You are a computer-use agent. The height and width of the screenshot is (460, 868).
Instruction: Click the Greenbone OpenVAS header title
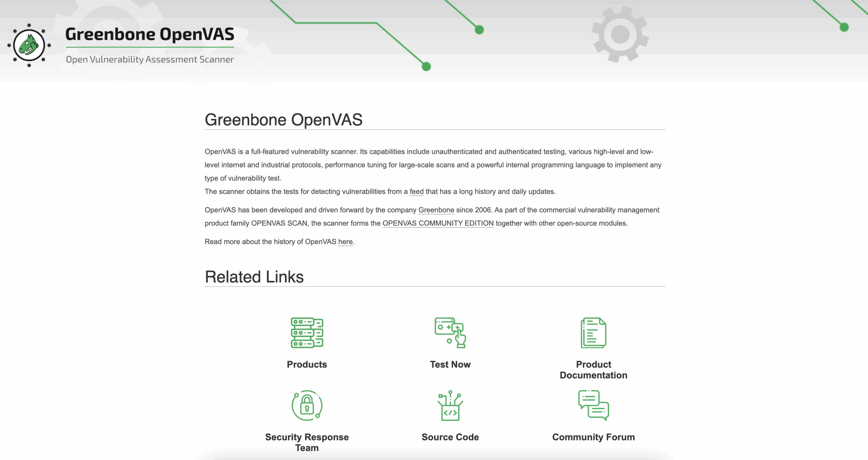(x=150, y=34)
